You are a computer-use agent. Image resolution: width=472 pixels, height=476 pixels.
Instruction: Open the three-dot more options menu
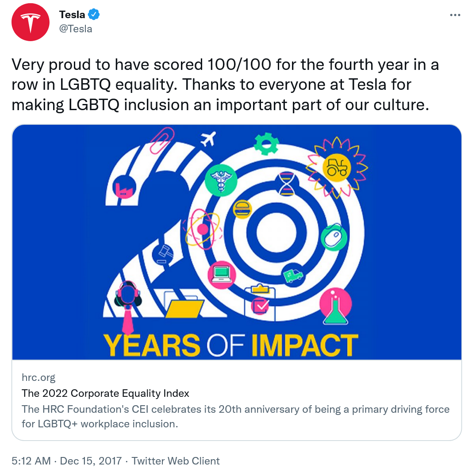pos(455,15)
